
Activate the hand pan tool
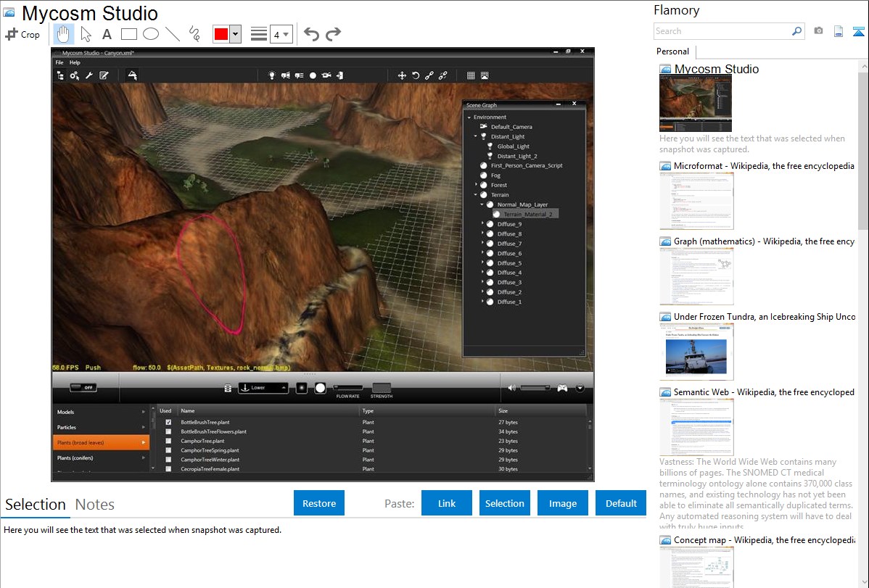[64, 34]
